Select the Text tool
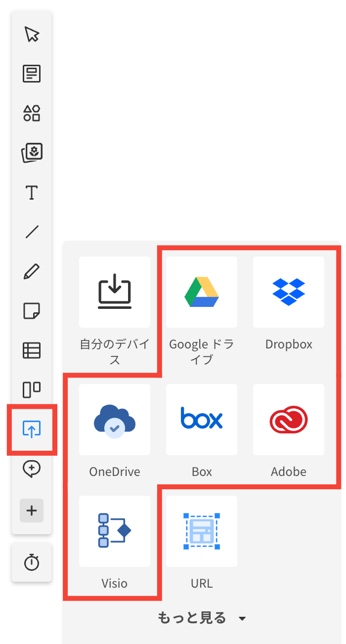Screen dimensions: 346x644 click(x=32, y=192)
